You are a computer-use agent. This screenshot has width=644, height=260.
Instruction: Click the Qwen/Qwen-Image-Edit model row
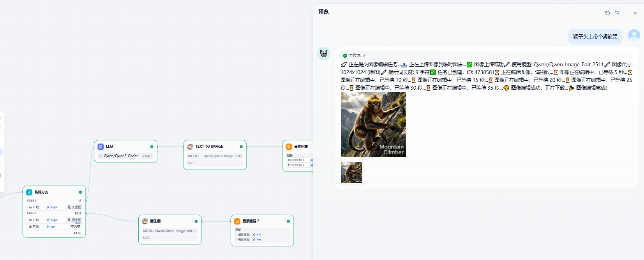tap(170, 231)
